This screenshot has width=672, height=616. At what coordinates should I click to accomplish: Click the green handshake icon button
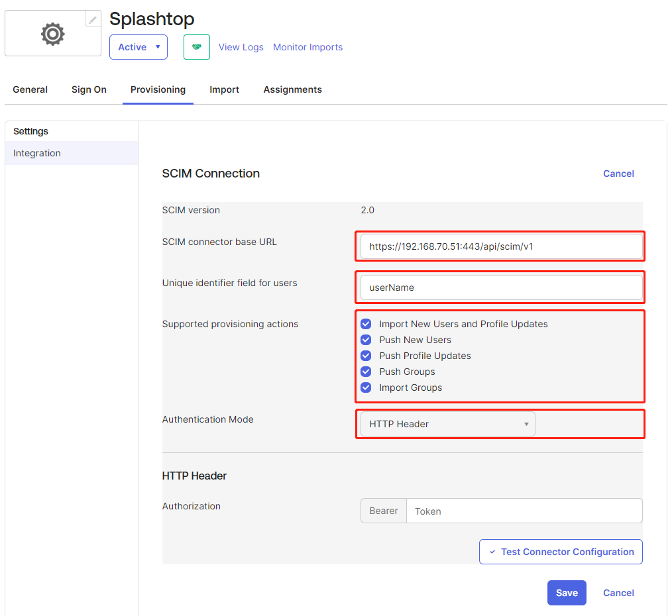point(197,47)
